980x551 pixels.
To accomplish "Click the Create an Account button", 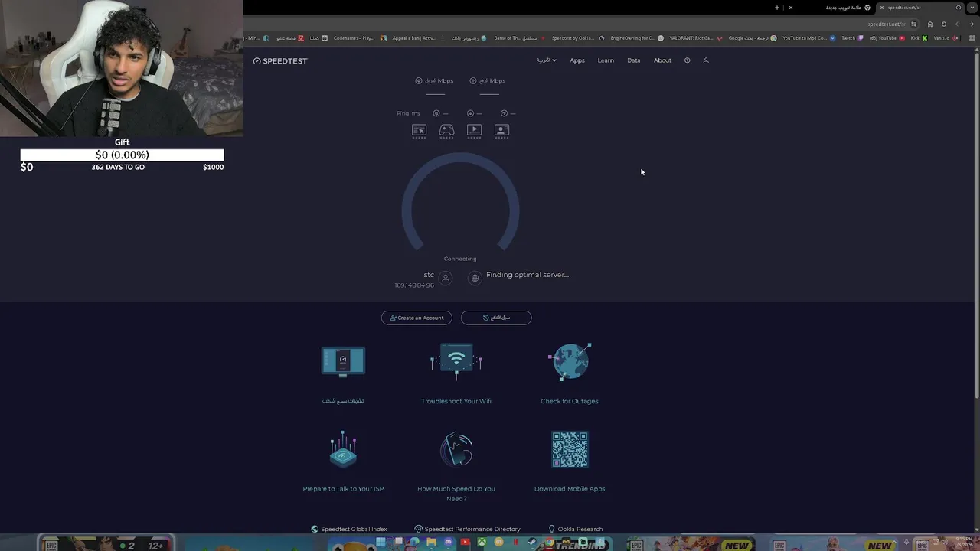I will pos(416,318).
